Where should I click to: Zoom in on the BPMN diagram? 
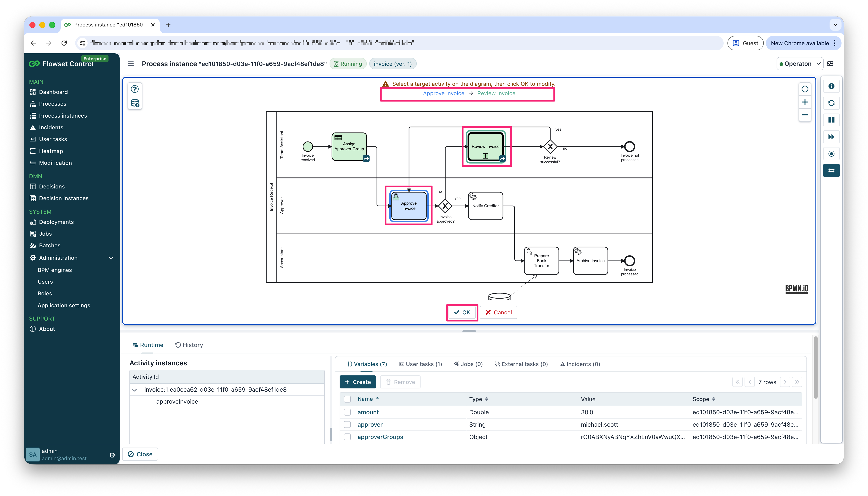click(805, 102)
